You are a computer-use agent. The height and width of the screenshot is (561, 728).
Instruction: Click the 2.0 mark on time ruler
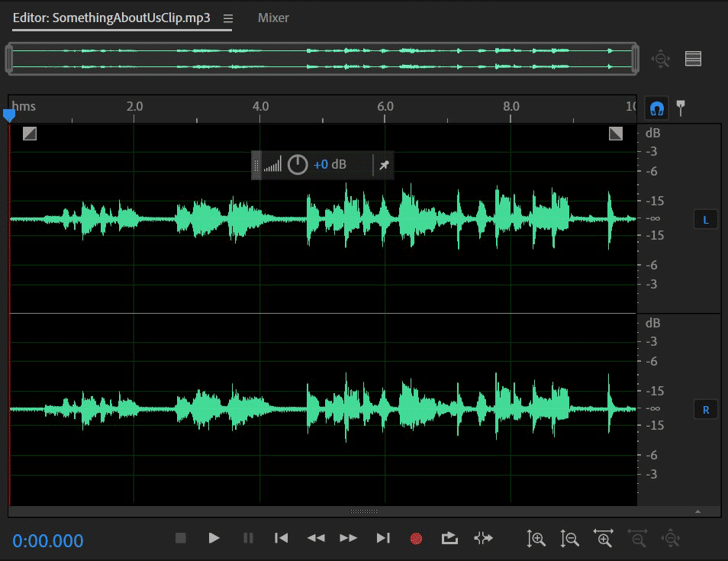pyautogui.click(x=134, y=106)
